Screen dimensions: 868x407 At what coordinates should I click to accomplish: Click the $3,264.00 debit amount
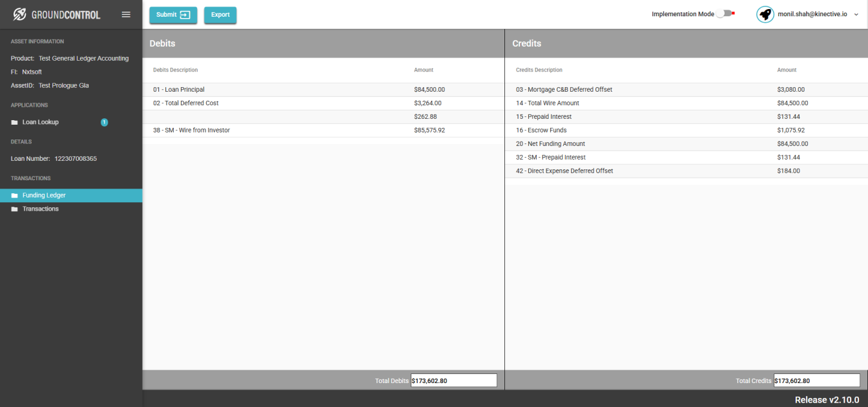[428, 103]
